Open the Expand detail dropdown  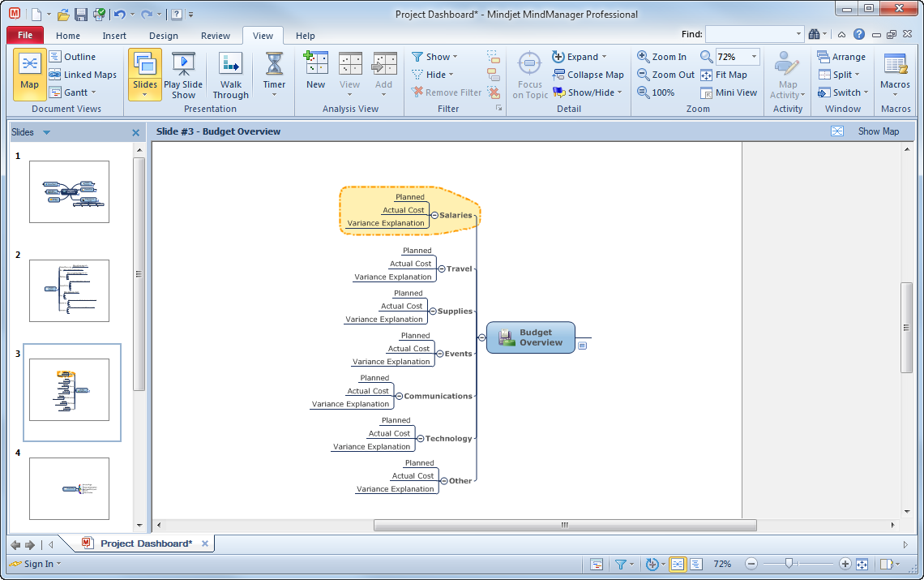click(579, 57)
